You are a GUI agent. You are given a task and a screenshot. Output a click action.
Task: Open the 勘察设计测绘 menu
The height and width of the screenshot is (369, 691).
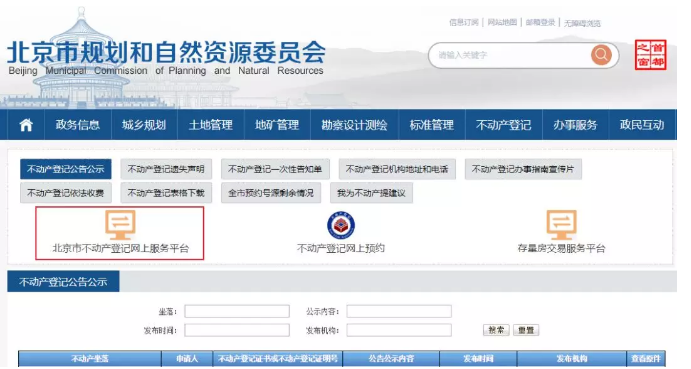tap(354, 125)
